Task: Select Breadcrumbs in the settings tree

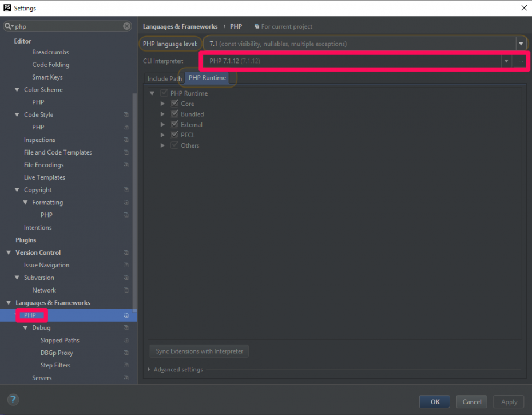Action: [50, 52]
